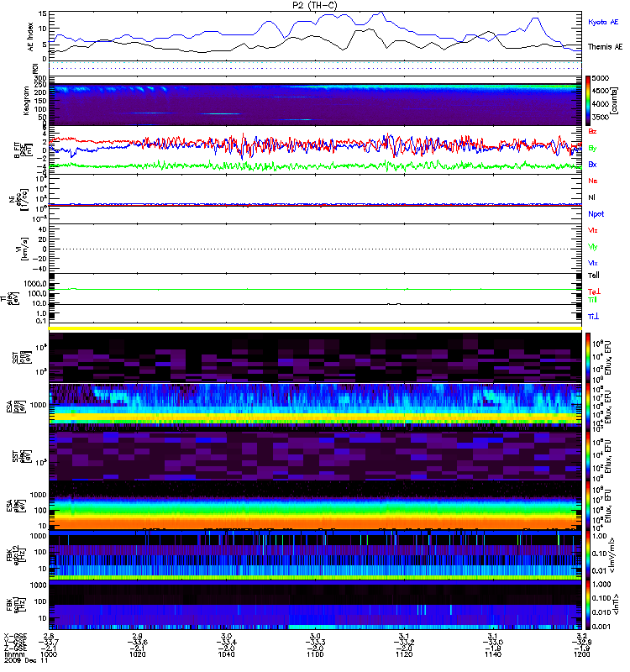Click the SST ions Eflux color bar
Viewport: 630px width, 672px height.
(x=588, y=358)
